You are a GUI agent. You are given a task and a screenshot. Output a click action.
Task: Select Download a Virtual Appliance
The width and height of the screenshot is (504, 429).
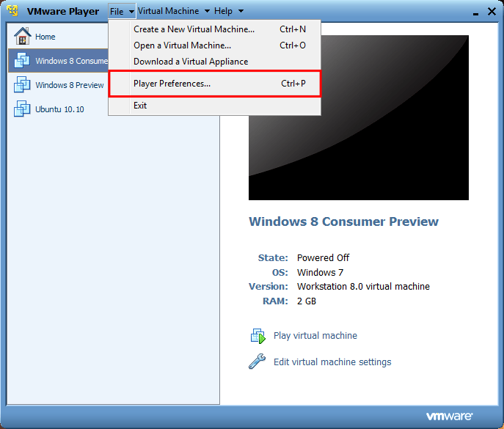[191, 62]
